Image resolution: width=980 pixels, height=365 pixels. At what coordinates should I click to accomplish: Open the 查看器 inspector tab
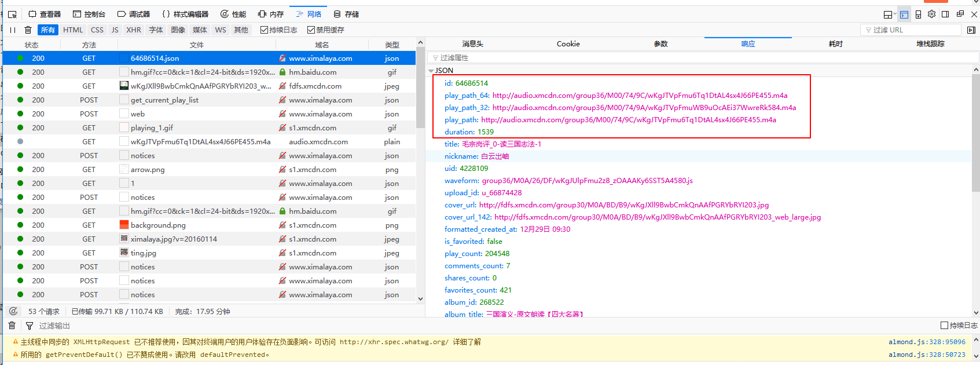point(45,14)
